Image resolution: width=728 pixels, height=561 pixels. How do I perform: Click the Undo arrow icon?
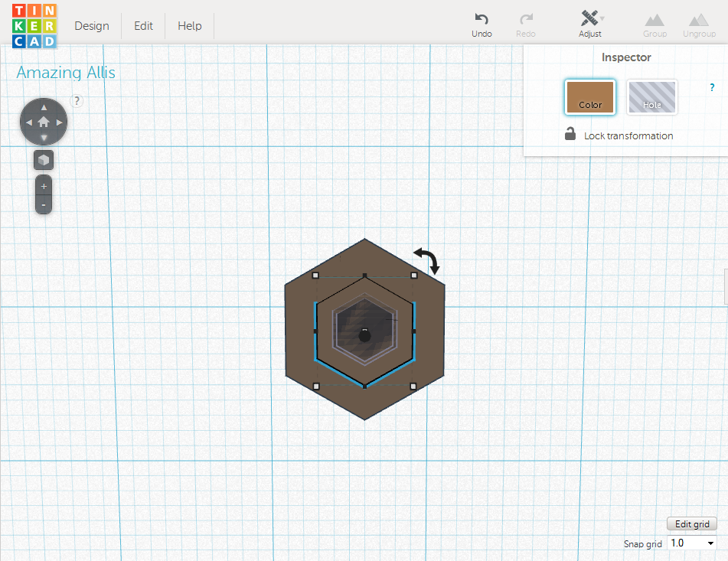coord(482,19)
